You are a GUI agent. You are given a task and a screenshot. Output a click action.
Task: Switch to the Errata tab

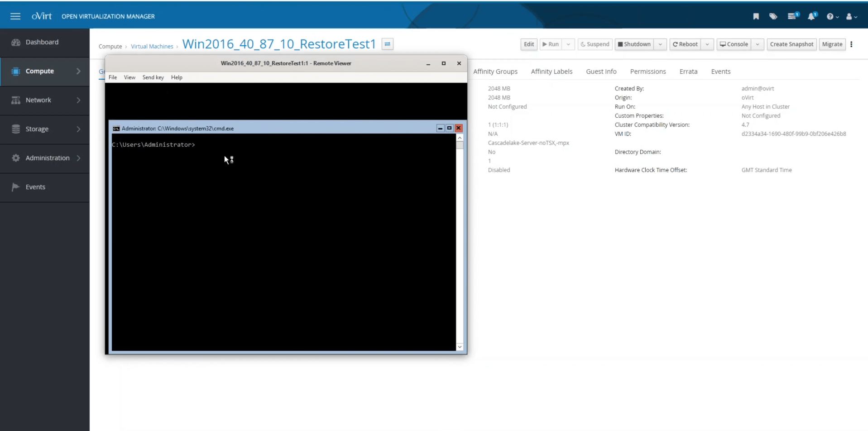(688, 72)
